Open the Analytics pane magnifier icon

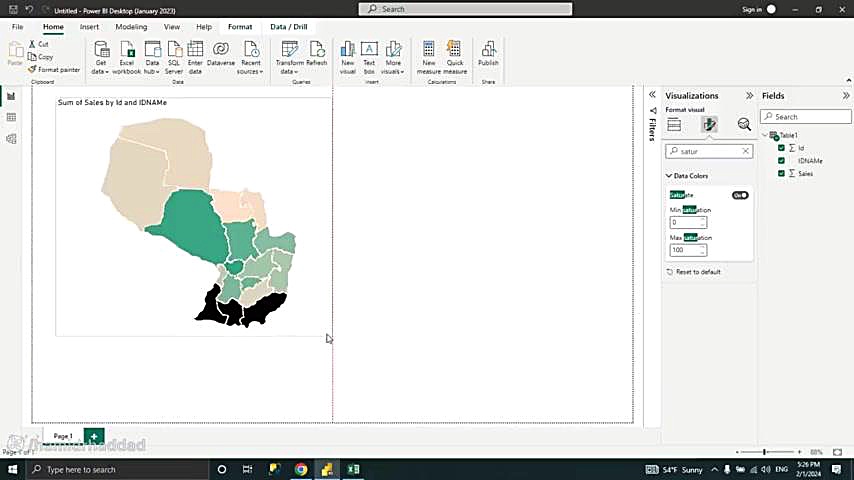tap(744, 125)
